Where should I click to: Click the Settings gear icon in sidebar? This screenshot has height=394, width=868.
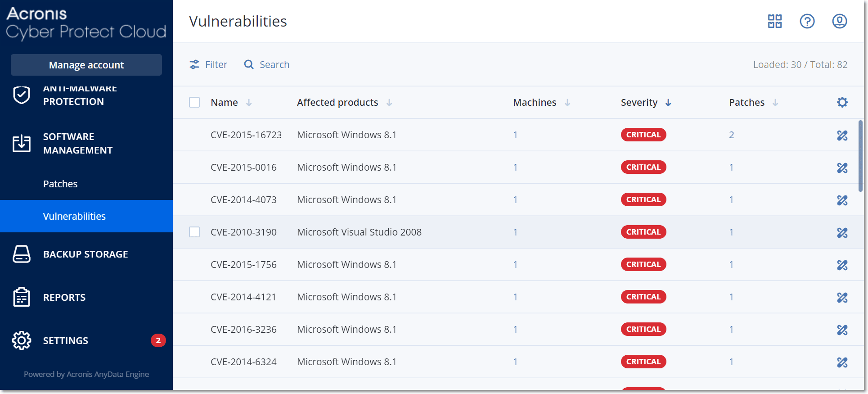coord(22,340)
